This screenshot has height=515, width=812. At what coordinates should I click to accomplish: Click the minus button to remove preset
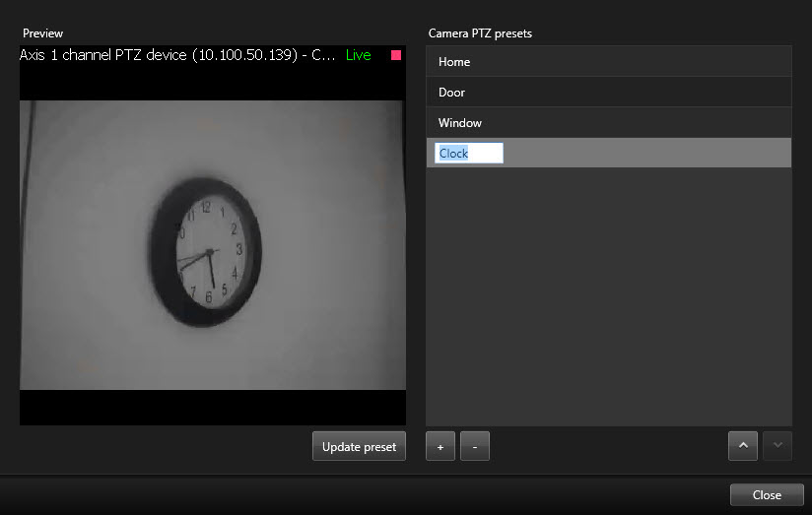474,446
